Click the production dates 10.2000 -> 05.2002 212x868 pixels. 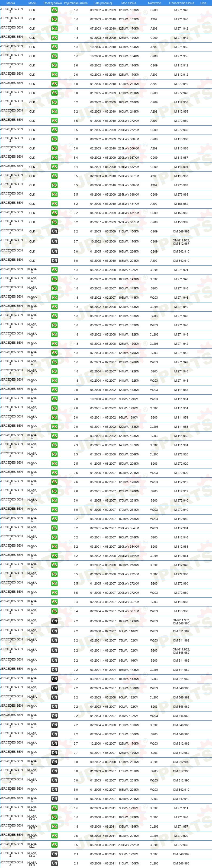pos(103,399)
